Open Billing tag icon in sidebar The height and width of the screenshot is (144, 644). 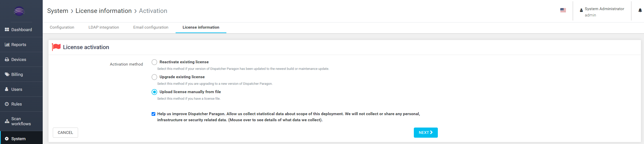7,74
